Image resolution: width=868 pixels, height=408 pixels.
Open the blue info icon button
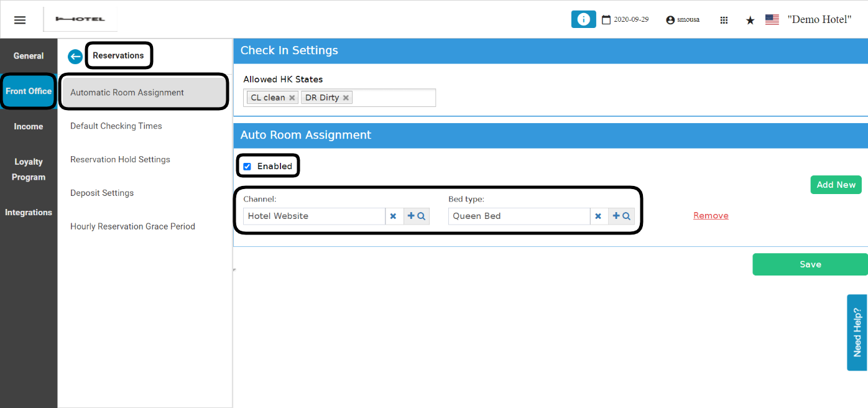[583, 19]
